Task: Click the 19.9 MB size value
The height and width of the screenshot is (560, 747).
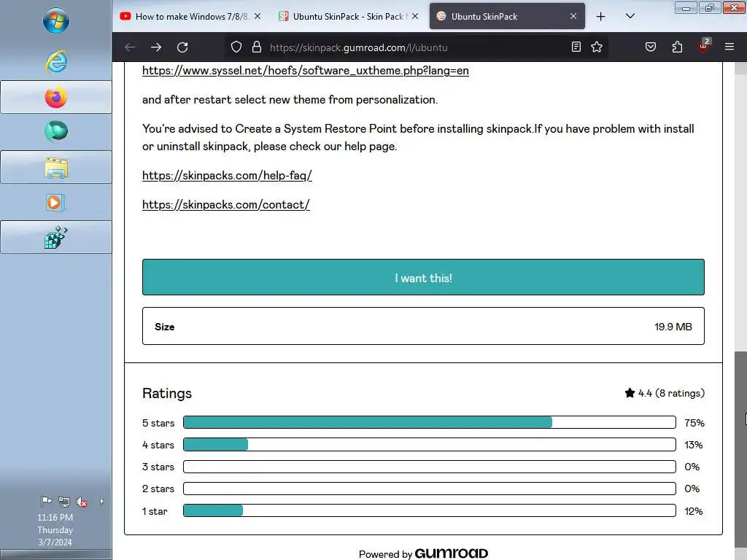Action: 673,327
